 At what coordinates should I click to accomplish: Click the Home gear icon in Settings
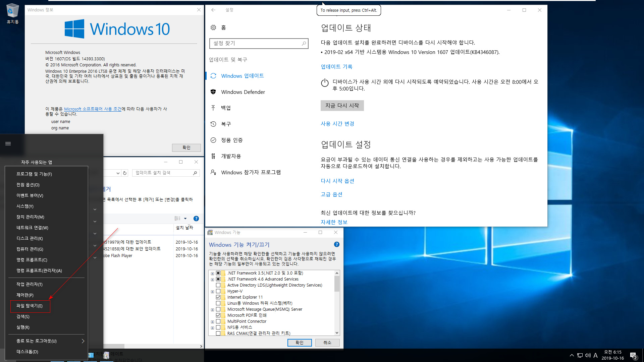(x=213, y=27)
